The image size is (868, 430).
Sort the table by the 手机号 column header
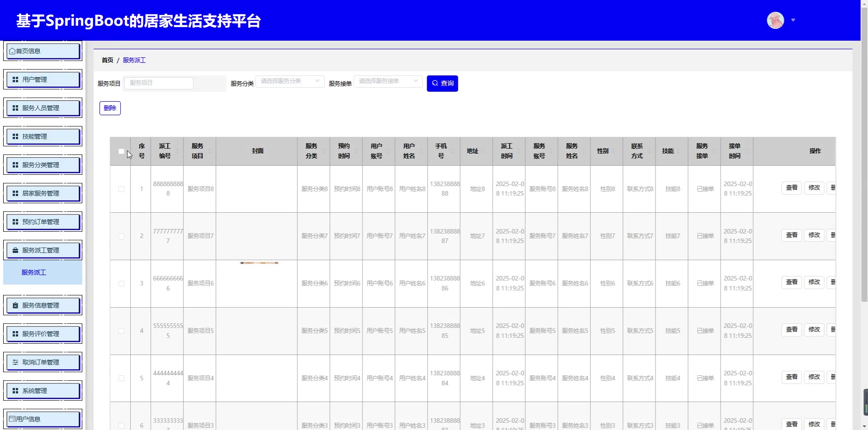(443, 151)
